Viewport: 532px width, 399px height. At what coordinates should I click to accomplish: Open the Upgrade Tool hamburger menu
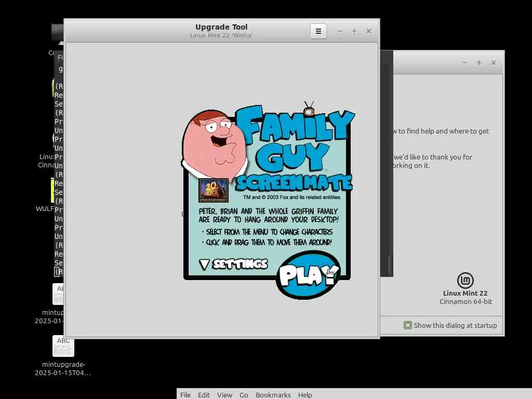coord(318,31)
